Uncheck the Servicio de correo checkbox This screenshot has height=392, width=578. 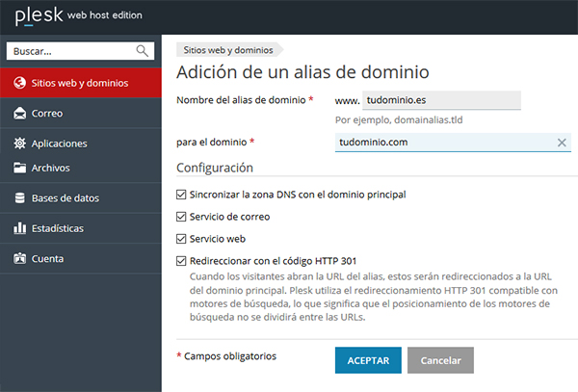point(181,217)
